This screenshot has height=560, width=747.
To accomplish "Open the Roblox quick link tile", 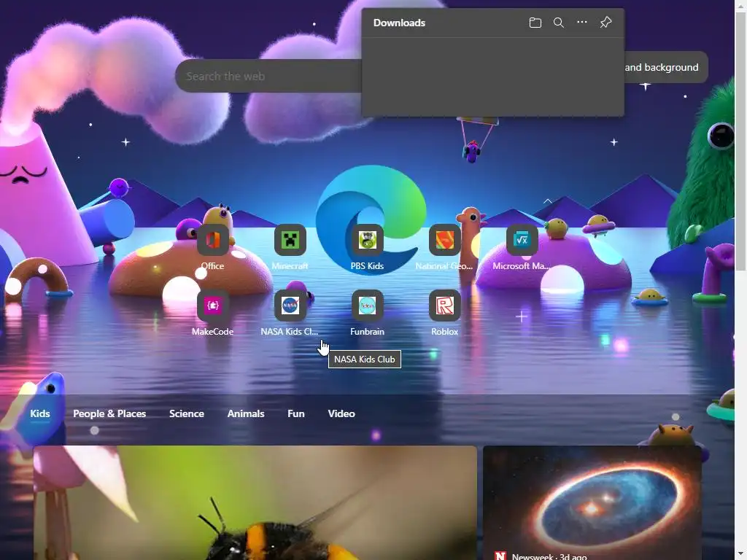I will 444,314.
